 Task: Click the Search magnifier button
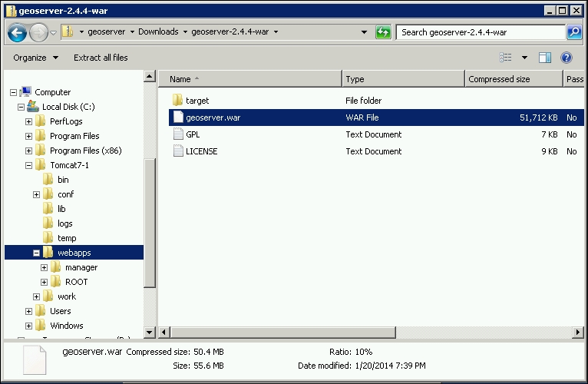tap(574, 32)
